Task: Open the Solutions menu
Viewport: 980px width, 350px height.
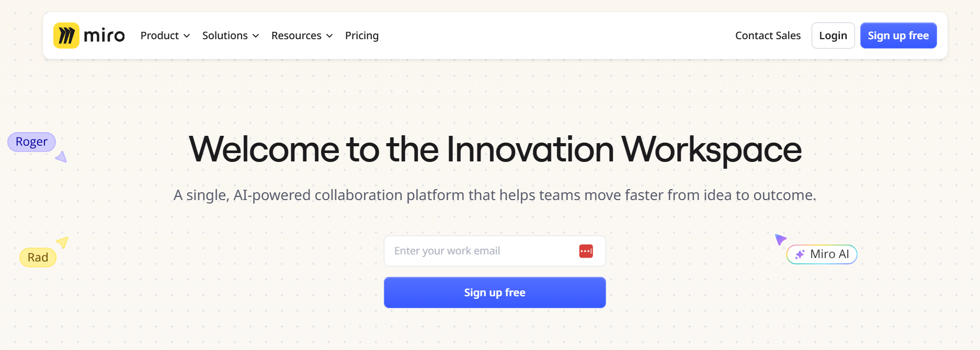Action: pyautogui.click(x=224, y=36)
